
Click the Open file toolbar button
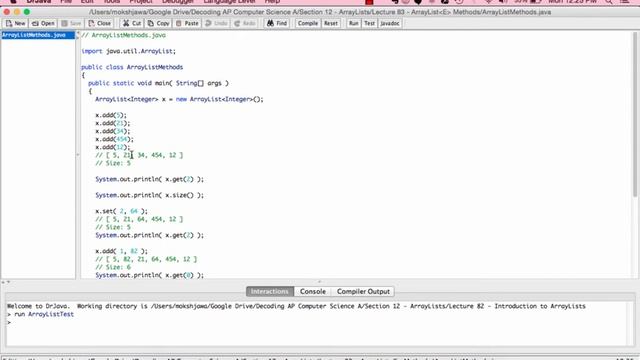[x=43, y=23]
